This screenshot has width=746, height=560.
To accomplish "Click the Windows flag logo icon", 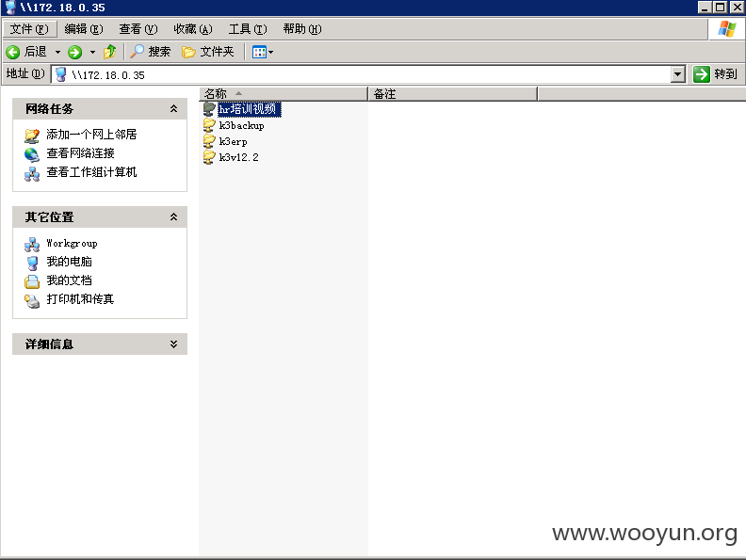I will coord(726,29).
